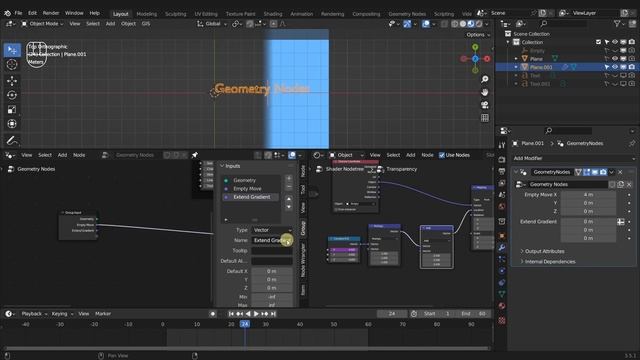Screen dimensions: 640x360
Task: Open the shader editor Object dropdown
Action: click(x=347, y=155)
